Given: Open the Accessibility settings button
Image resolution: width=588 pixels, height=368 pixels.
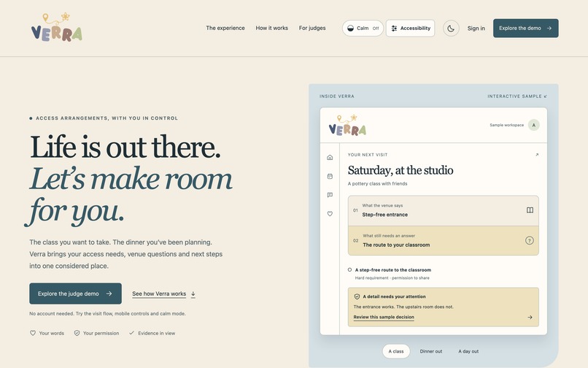Looking at the screenshot, I should [410, 28].
